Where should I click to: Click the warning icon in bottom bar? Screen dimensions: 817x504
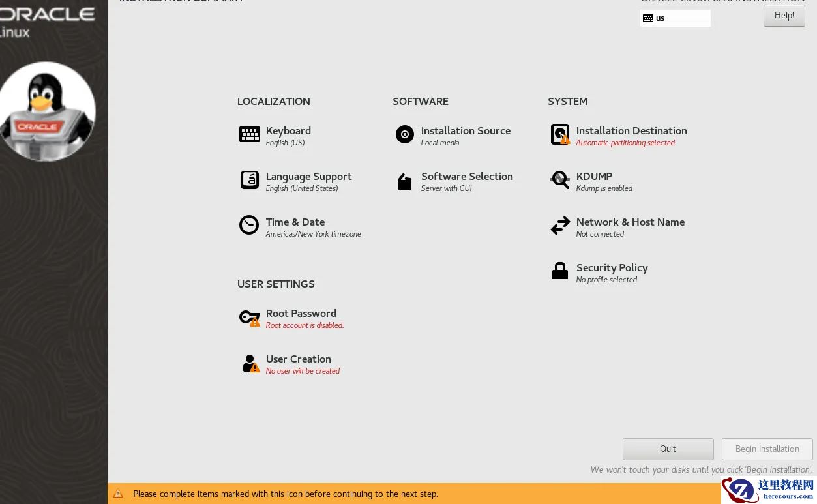point(118,494)
